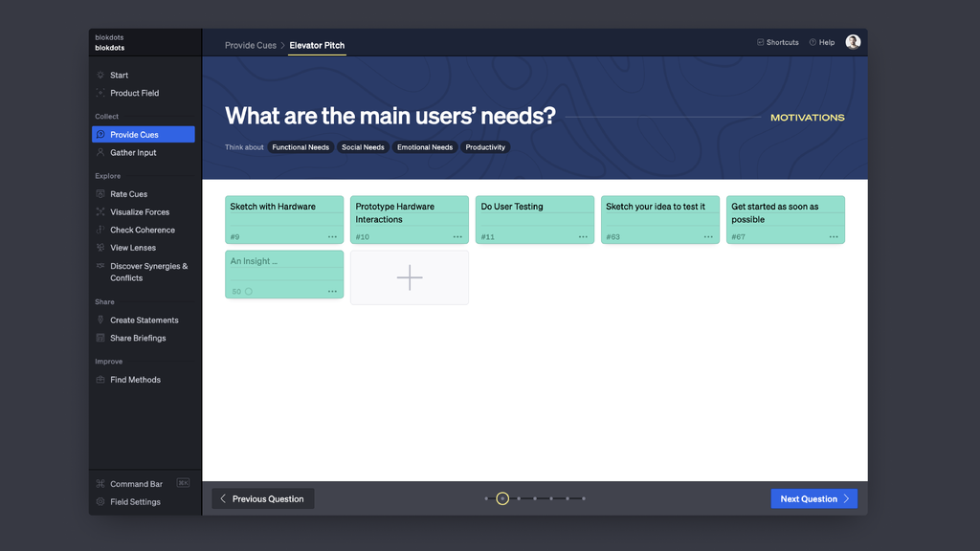Select the Emotional Needs tag

pos(424,147)
